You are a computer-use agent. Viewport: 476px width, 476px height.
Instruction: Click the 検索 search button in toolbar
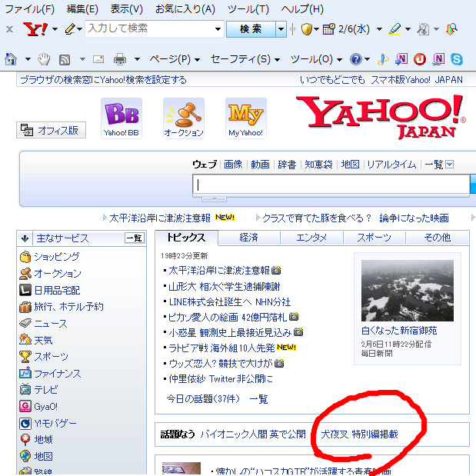(x=251, y=29)
